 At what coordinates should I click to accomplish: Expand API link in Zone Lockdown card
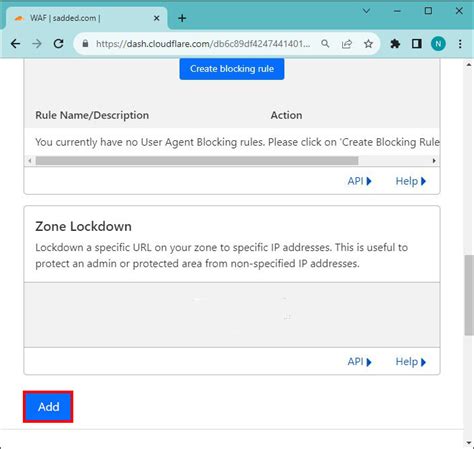tap(359, 362)
